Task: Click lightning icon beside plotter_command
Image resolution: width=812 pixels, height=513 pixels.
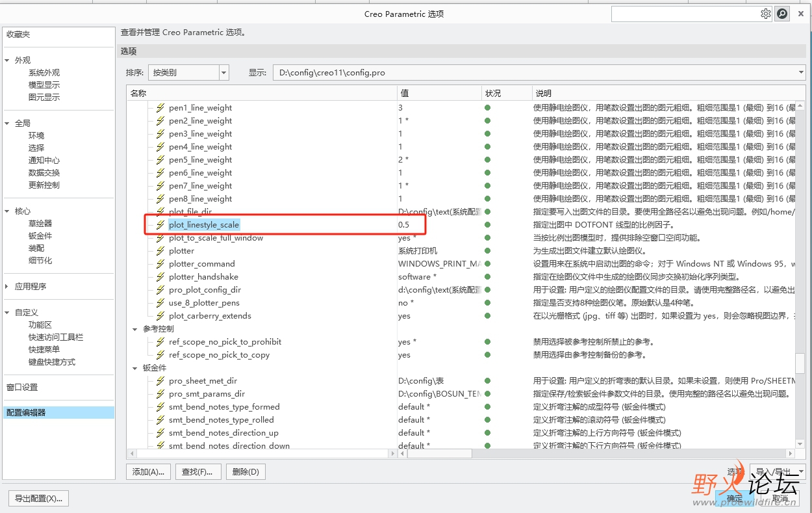Action: coord(160,264)
